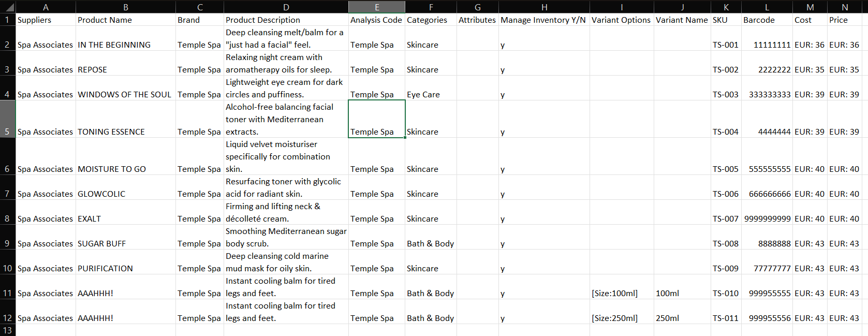Select 'Temple Spa' brand cell in row 12
Image resolution: width=868 pixels, height=336 pixels.
point(200,312)
